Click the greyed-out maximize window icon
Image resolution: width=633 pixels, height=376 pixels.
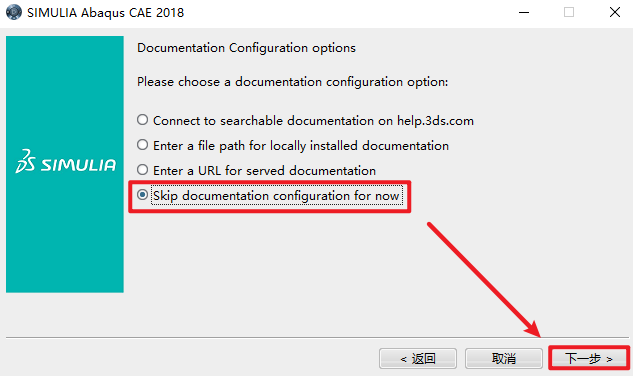click(569, 12)
